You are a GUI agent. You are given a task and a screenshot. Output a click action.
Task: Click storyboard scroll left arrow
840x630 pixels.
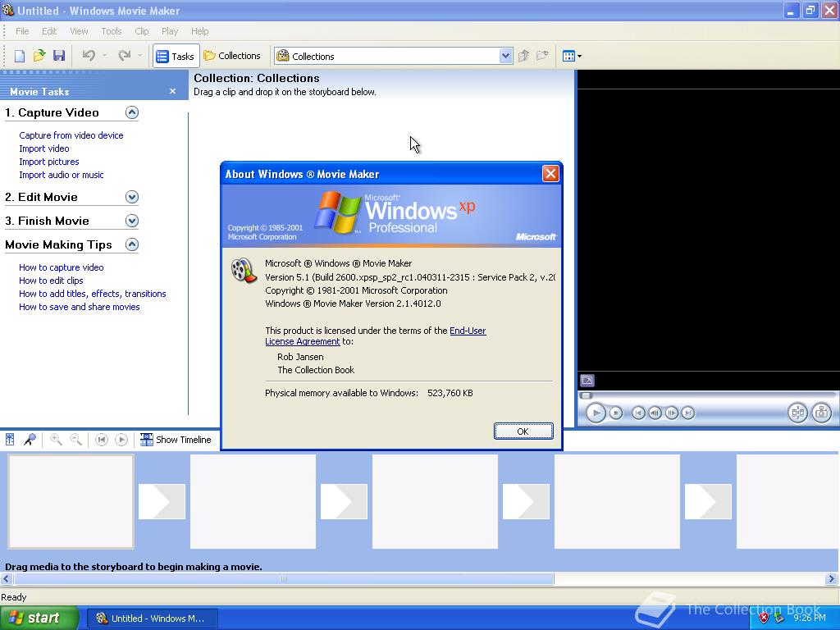pos(7,579)
